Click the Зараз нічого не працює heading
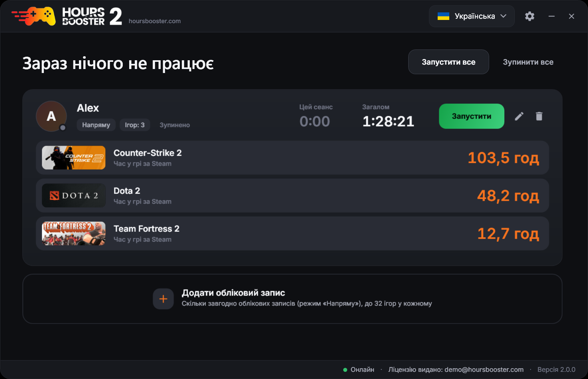Screen dimensions: 588x379 click(x=118, y=63)
